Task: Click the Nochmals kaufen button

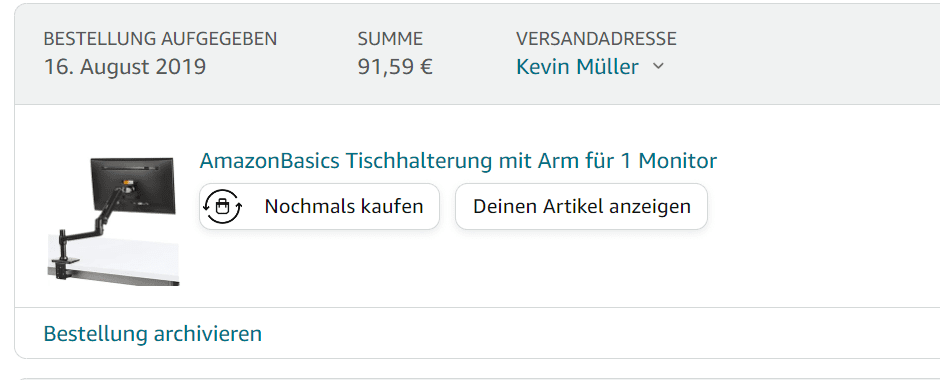Action: tap(320, 206)
